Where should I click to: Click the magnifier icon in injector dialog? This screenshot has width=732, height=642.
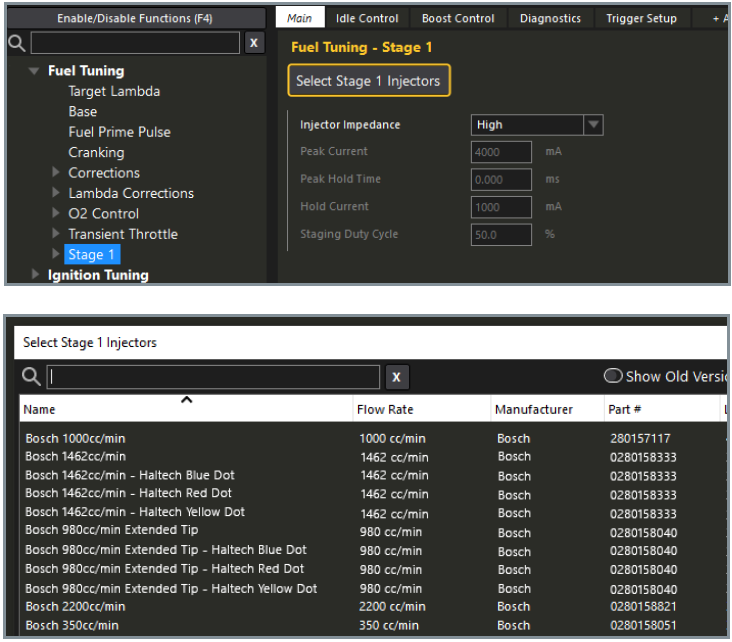(x=31, y=376)
